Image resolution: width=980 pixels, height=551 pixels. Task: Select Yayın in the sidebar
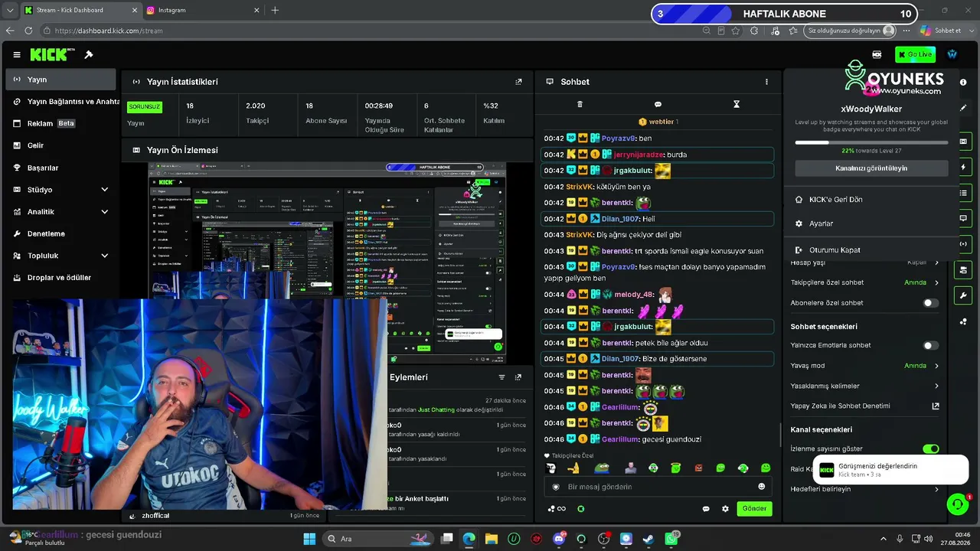(60, 80)
